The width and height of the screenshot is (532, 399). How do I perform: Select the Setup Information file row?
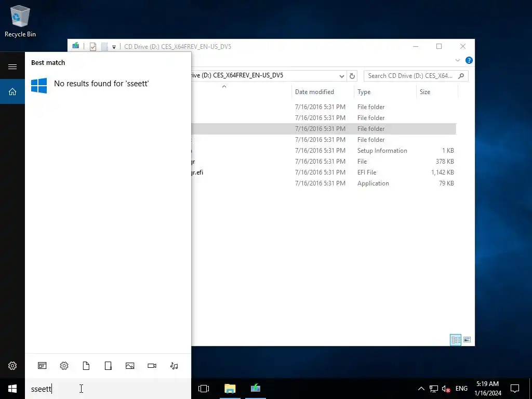pos(323,151)
